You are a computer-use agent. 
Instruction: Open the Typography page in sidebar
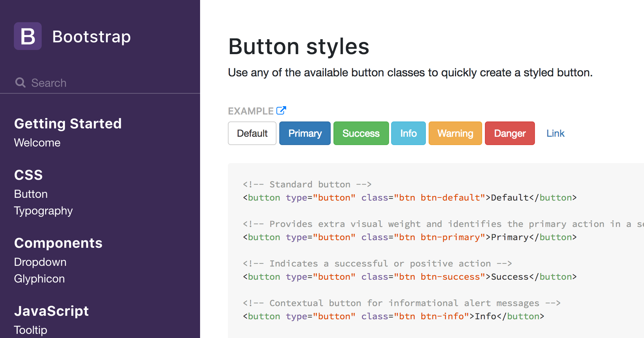(x=43, y=211)
